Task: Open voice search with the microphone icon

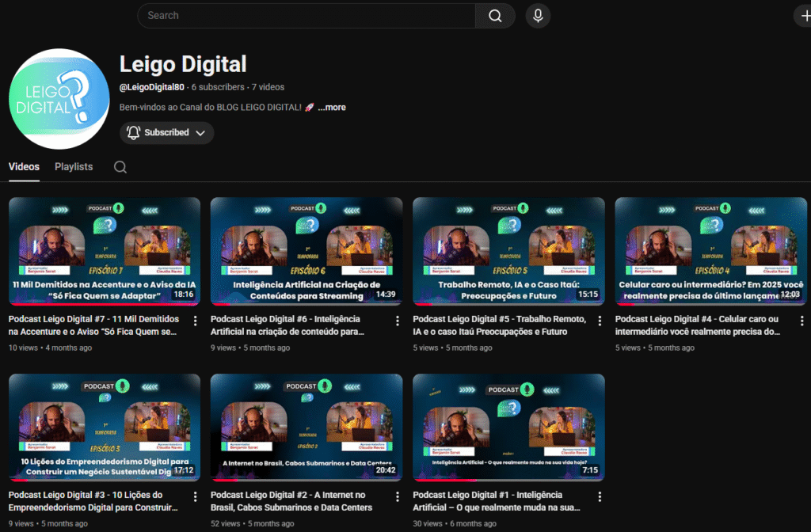Action: tap(538, 15)
